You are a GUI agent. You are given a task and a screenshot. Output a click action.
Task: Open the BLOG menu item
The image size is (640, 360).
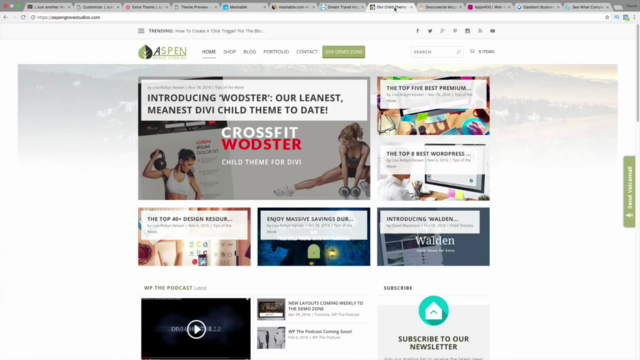tap(250, 52)
